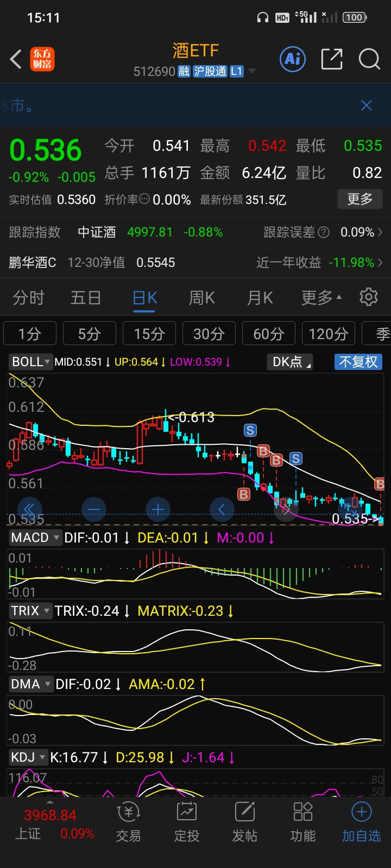Select the 120分 interval
The height and width of the screenshot is (868, 391).
click(329, 334)
